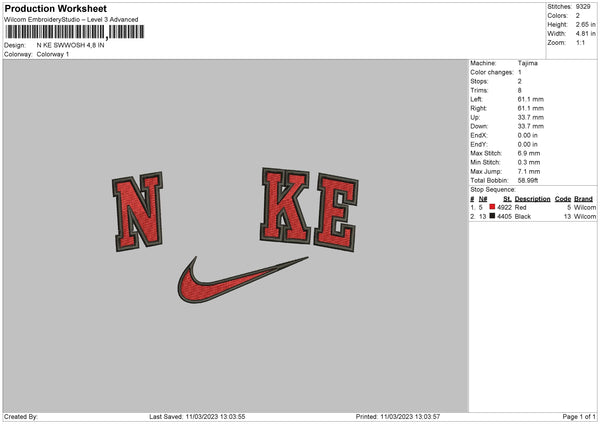This screenshot has width=600, height=424.
Task: Click the Left value 61.1 mm
Action: click(x=530, y=99)
